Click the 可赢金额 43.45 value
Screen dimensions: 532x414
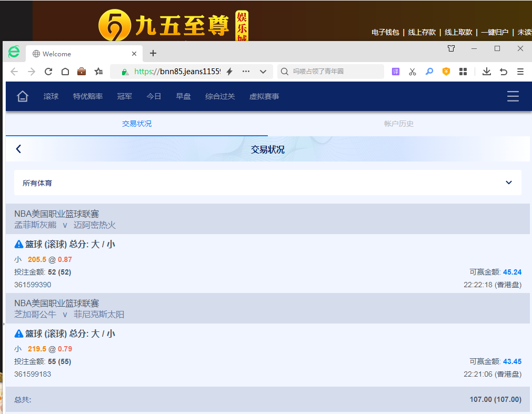(512, 361)
